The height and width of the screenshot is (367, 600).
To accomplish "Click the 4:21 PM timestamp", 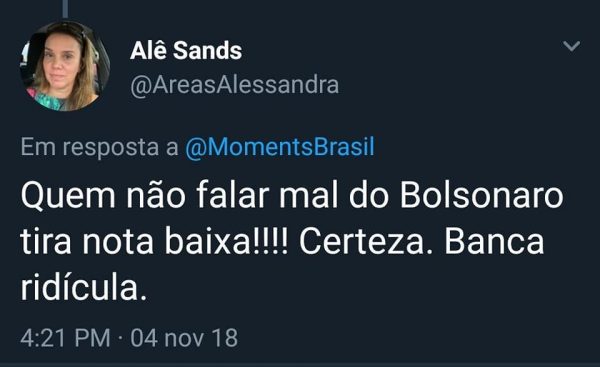I will [x=65, y=338].
